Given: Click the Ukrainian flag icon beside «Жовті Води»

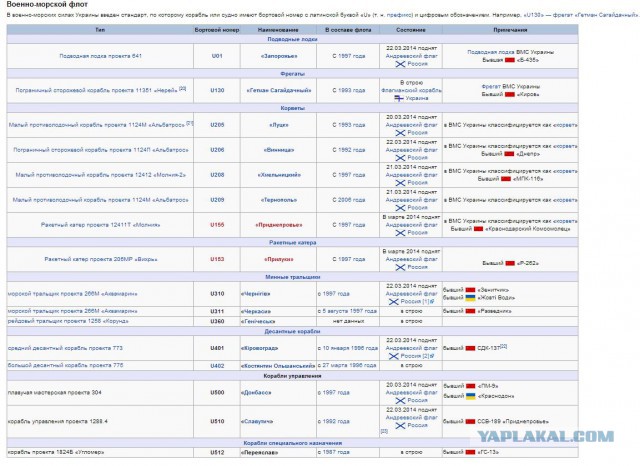Looking at the screenshot, I should coord(470,298).
